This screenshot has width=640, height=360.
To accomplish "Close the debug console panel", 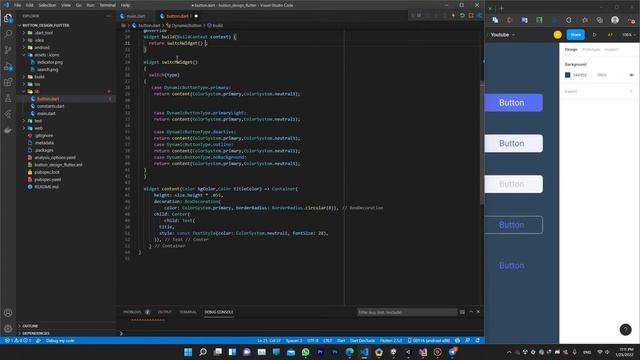I will (478, 312).
